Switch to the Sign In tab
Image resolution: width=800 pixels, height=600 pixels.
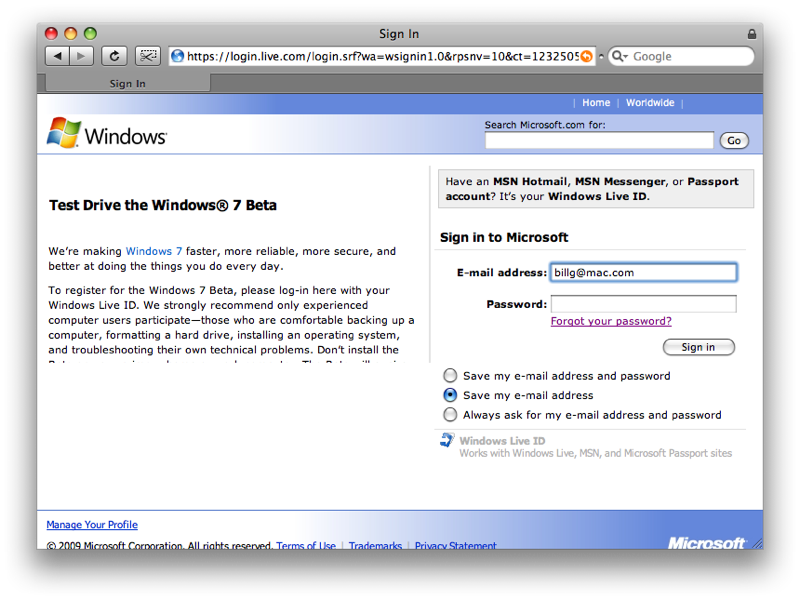pos(128,83)
